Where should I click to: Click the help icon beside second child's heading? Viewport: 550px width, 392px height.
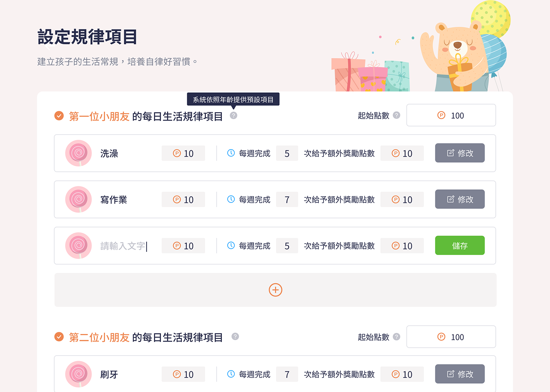click(235, 336)
